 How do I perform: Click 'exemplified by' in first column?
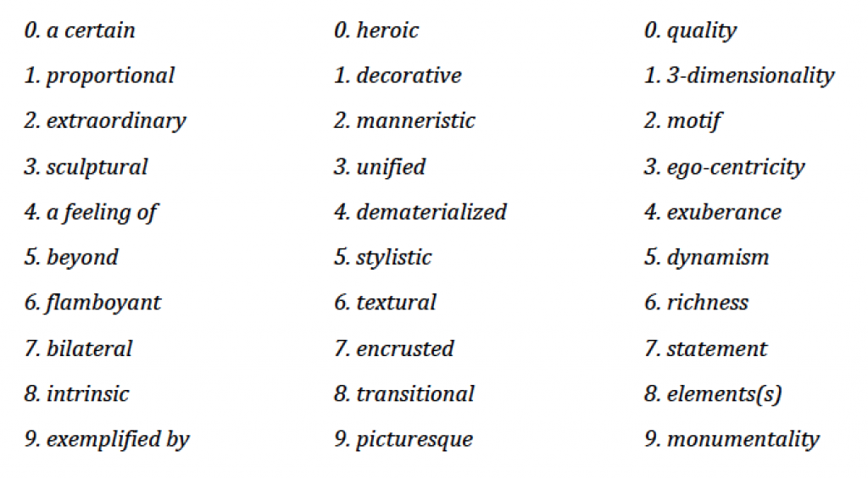(118, 440)
